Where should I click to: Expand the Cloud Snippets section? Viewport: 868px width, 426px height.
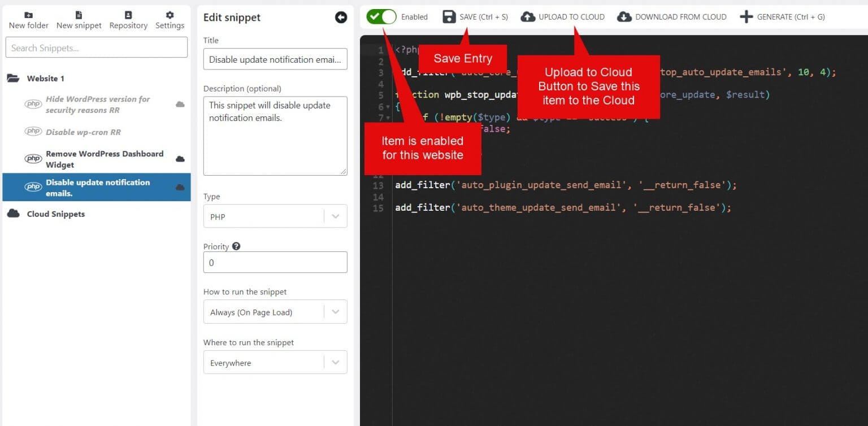pos(55,214)
